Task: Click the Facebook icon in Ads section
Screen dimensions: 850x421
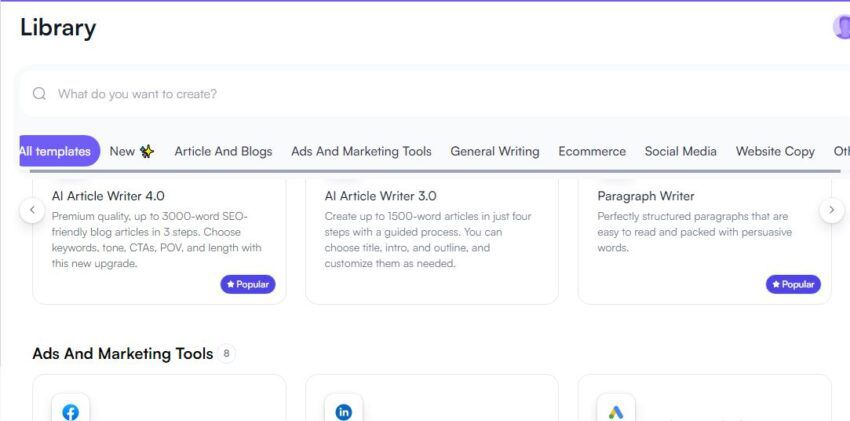Action: pyautogui.click(x=70, y=412)
